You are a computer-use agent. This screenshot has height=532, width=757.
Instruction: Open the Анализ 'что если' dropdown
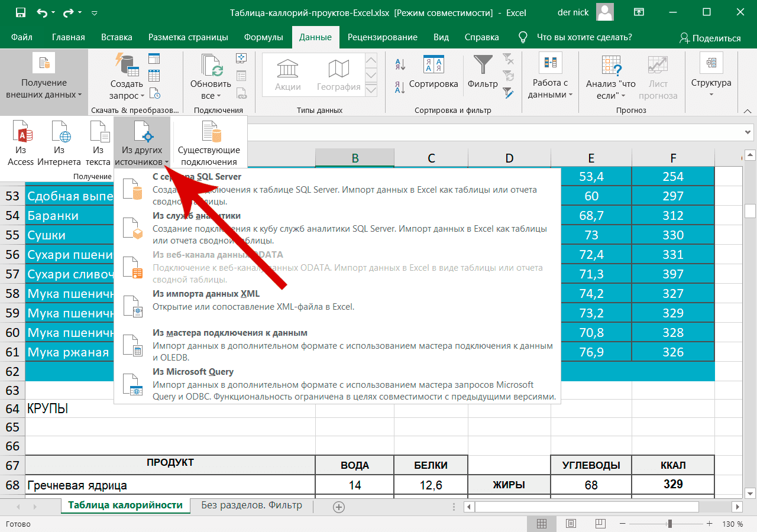click(611, 77)
